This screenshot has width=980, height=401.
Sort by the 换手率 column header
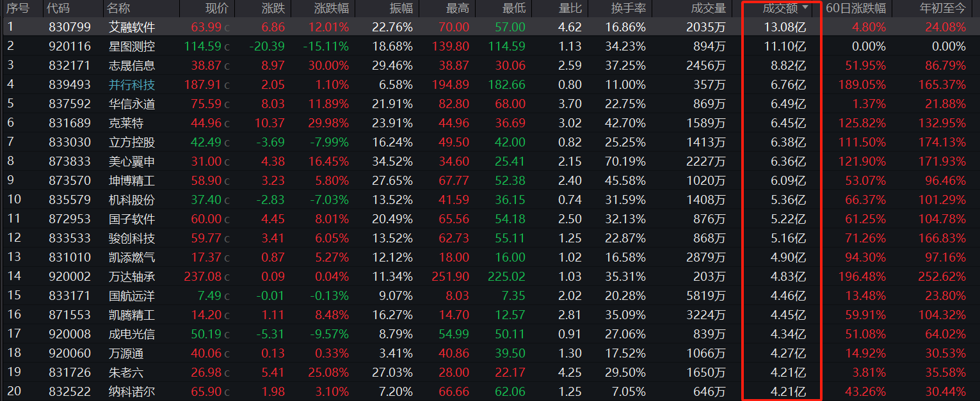point(628,8)
